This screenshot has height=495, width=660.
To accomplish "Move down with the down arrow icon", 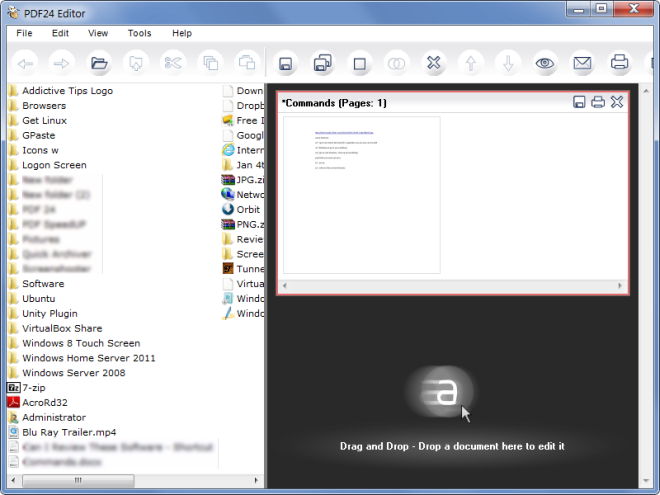I will click(x=508, y=64).
